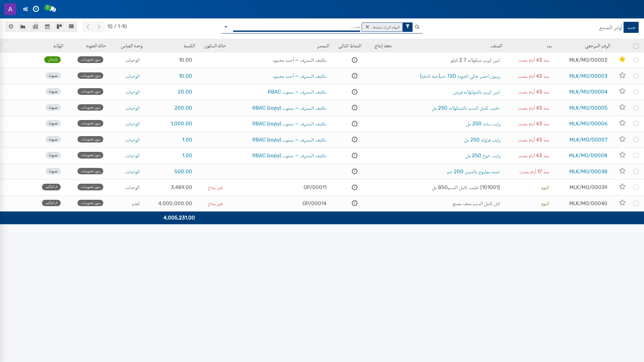
Task: Open activity clock for MLK/MO/00003
Action: [x=355, y=76]
